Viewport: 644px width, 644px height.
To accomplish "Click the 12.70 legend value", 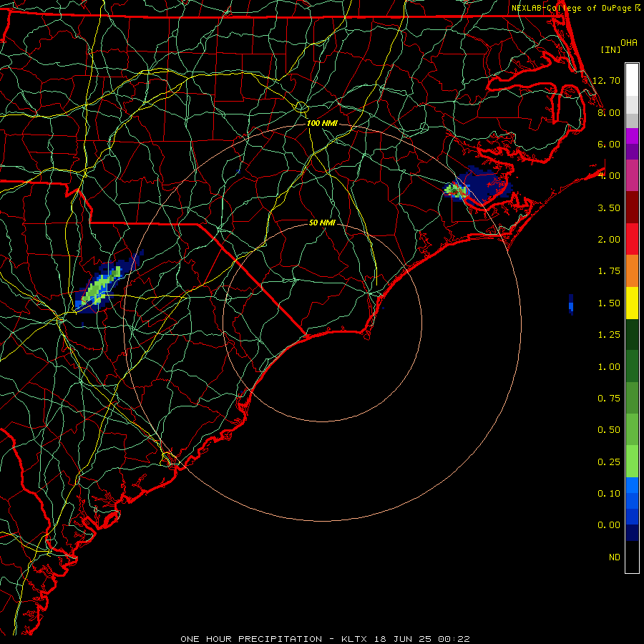I will (606, 80).
